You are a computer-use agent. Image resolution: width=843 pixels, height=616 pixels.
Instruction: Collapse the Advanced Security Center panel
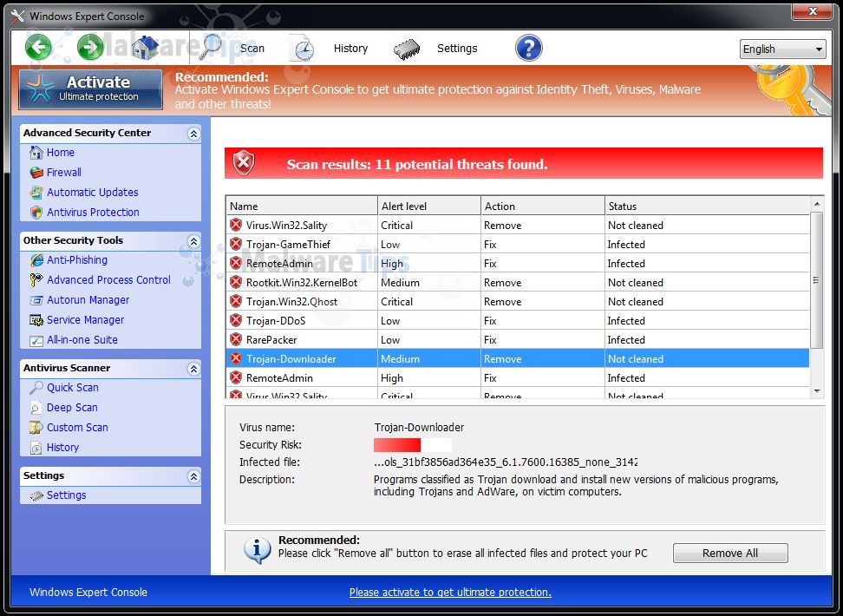tap(193, 134)
